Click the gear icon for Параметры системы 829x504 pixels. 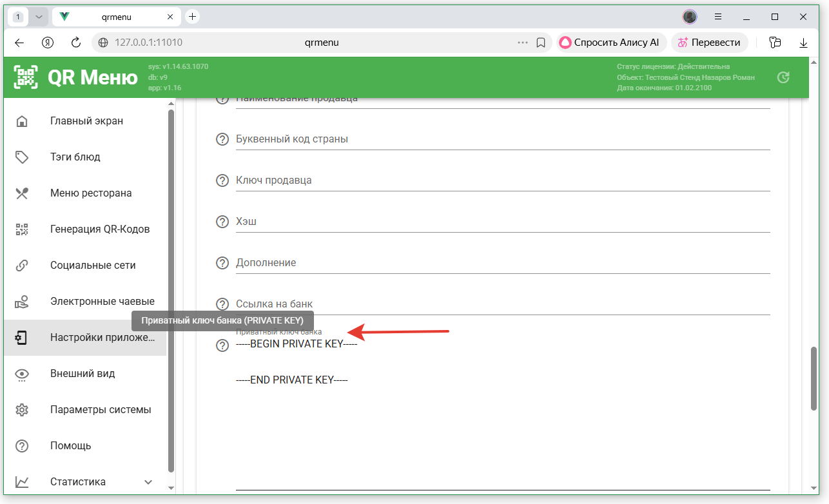(x=22, y=410)
